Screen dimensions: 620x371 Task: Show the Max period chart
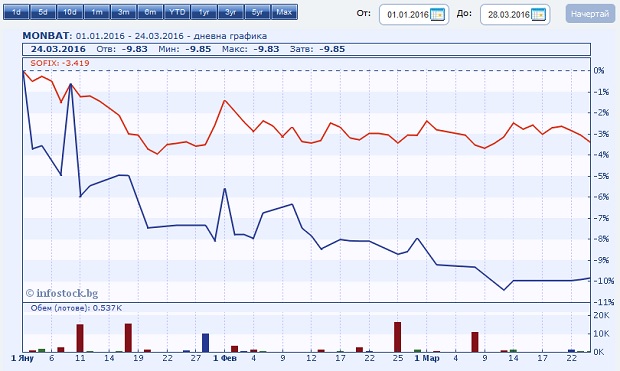click(x=284, y=12)
